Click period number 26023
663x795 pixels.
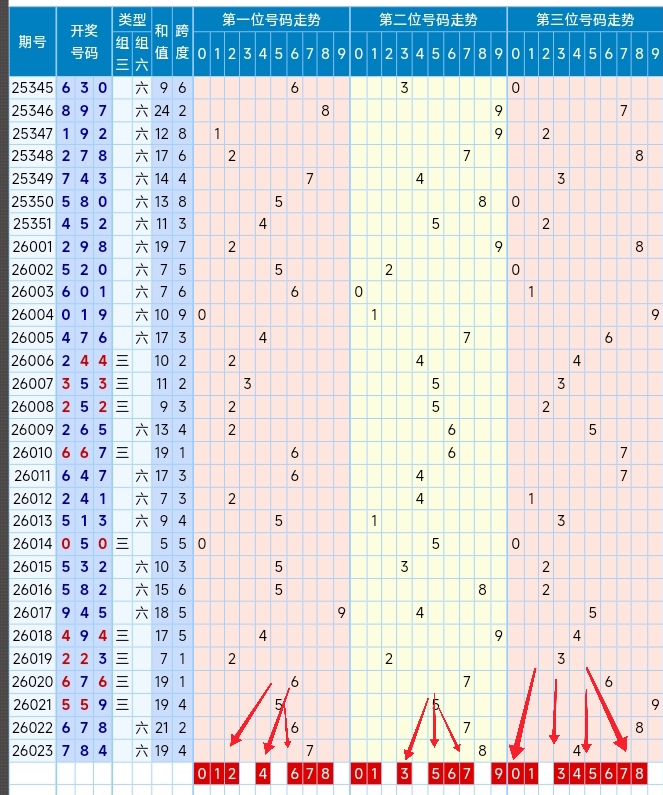tap(32, 750)
